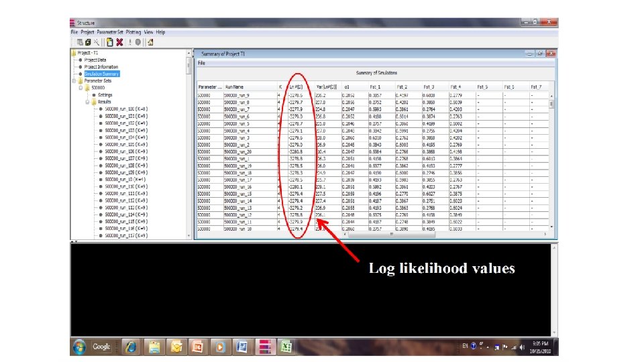The image size is (644, 362).
Task: Click the exclamation mark toolbar icon
Action: (x=129, y=42)
